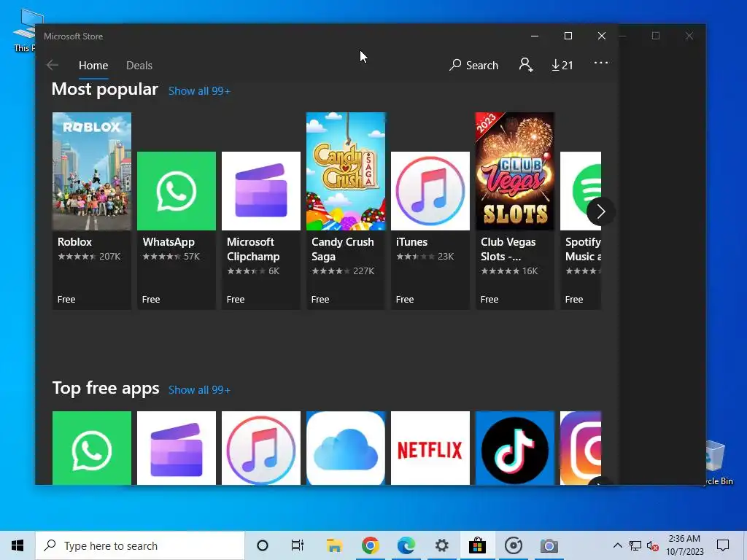The image size is (747, 560).
Task: Open Task View on the taskbar
Action: click(x=298, y=545)
